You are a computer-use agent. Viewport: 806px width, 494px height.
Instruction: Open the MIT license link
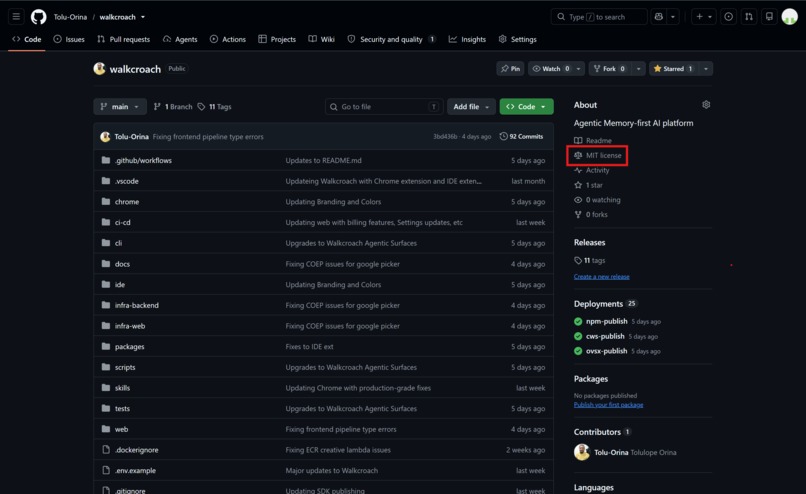click(x=598, y=155)
